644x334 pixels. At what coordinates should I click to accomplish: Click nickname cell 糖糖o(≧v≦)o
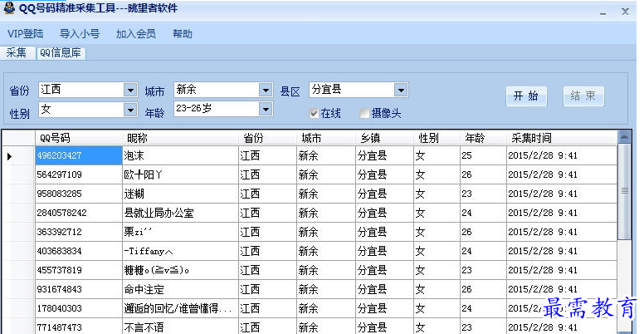pos(180,270)
